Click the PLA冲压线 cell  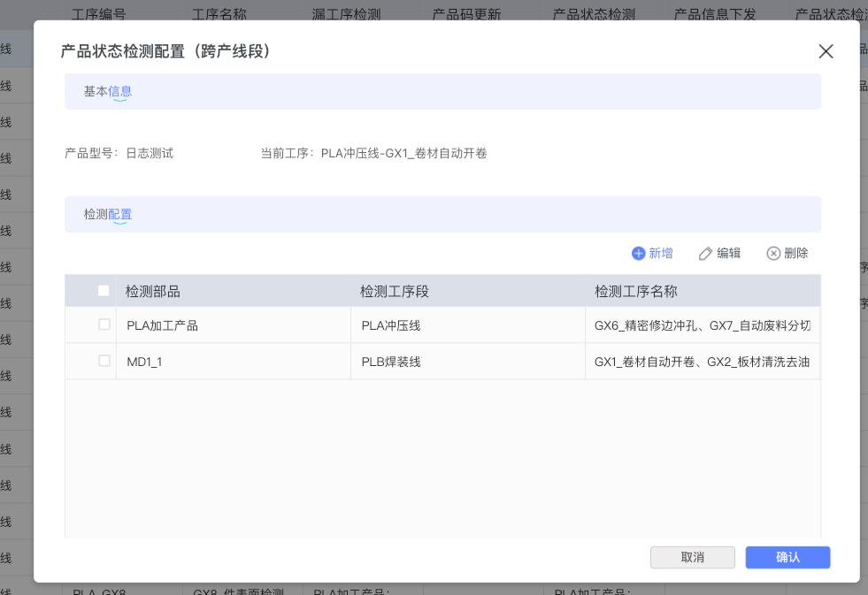(391, 325)
